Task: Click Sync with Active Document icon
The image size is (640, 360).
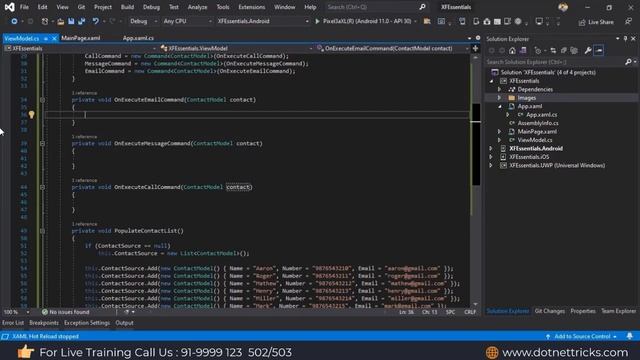Action: coord(553,51)
